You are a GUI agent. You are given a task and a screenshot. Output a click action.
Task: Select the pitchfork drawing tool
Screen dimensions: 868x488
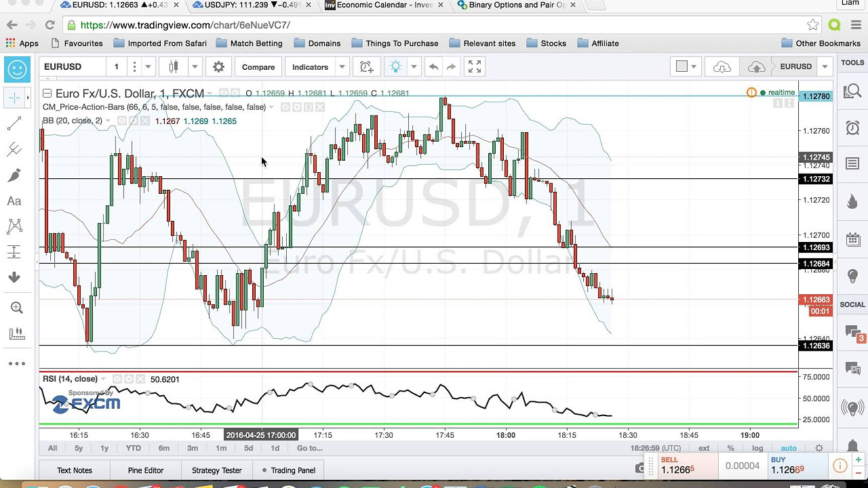14,150
